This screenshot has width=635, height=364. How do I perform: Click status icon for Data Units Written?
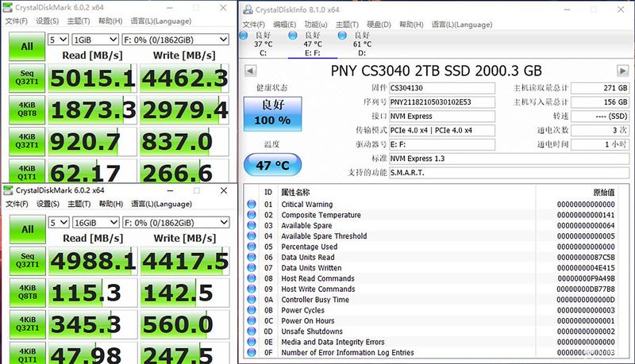tap(252, 268)
